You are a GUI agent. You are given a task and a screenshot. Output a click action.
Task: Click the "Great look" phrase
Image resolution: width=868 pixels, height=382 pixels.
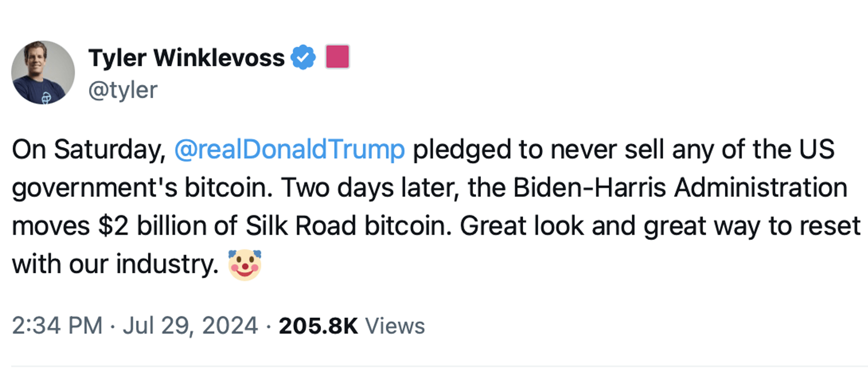pyautogui.click(x=521, y=226)
